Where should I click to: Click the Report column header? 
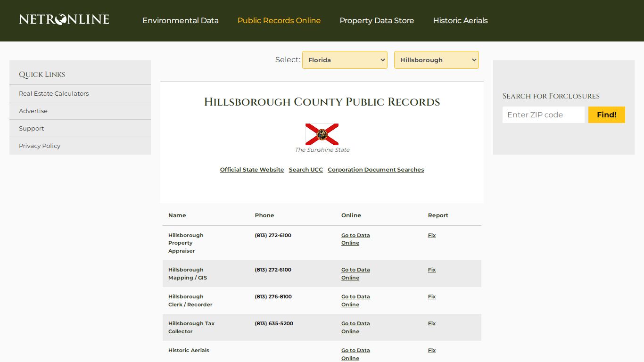(438, 215)
